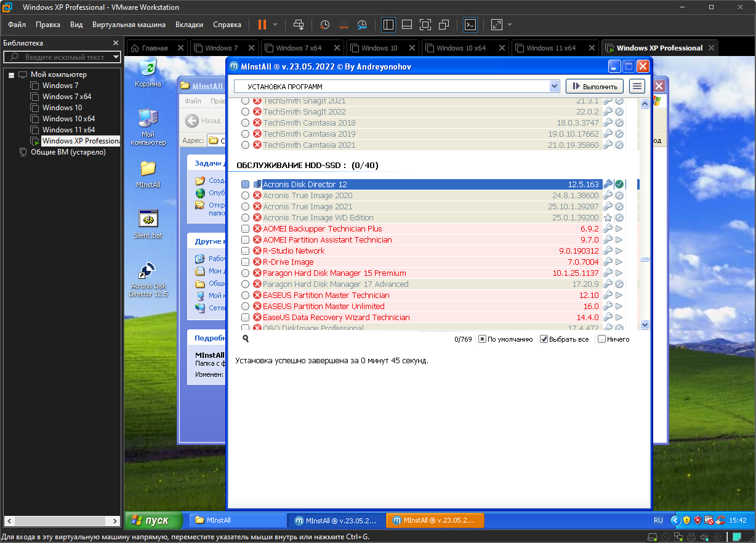Open the 'УСТАНОВКА ПРОГРАММ' dropdown

click(554, 86)
